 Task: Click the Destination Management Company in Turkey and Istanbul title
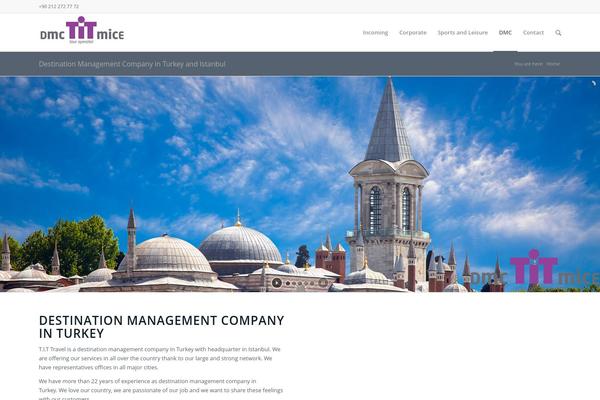click(x=132, y=64)
